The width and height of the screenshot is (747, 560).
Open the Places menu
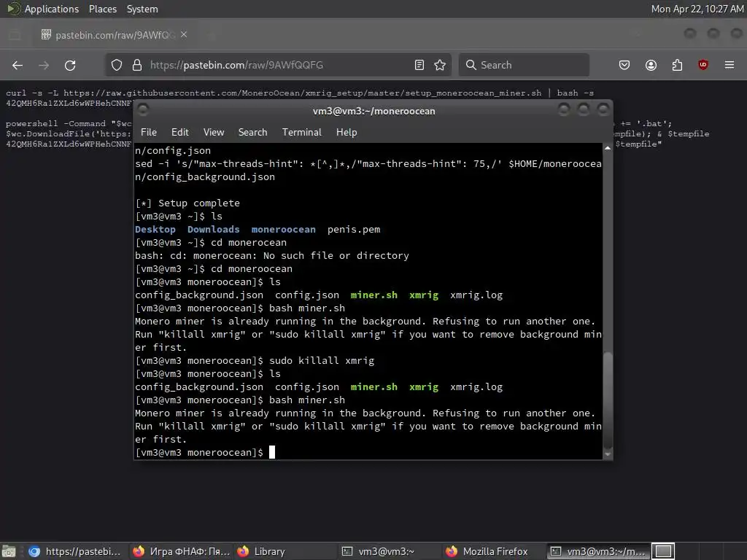click(103, 9)
